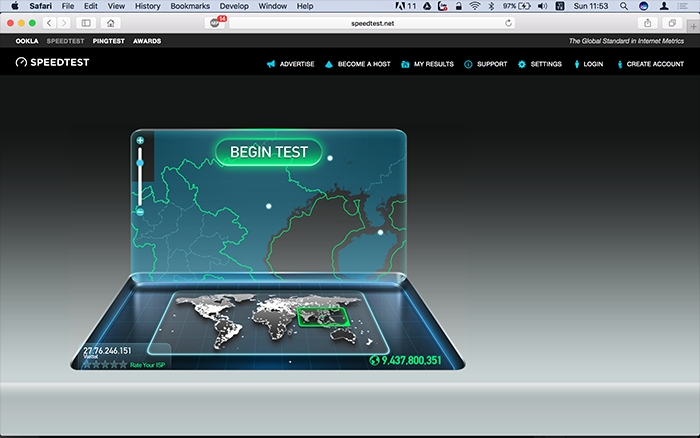Click the map zoom slider handle

[140, 163]
